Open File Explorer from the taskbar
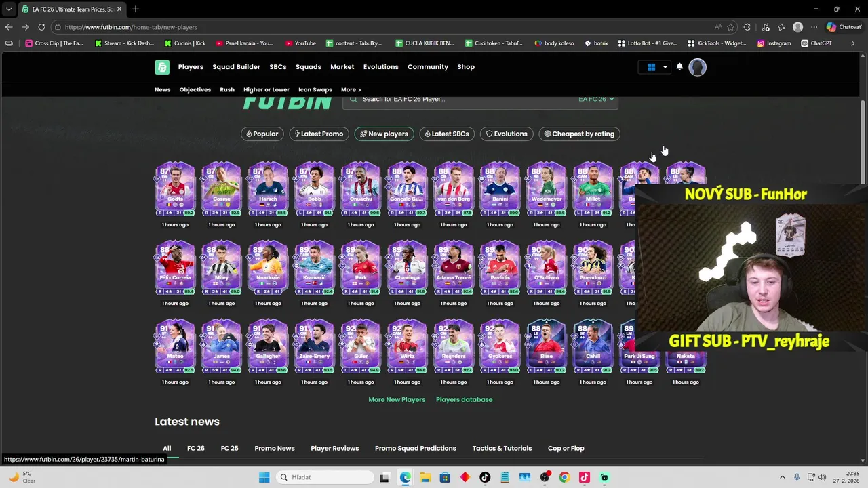 [425, 477]
